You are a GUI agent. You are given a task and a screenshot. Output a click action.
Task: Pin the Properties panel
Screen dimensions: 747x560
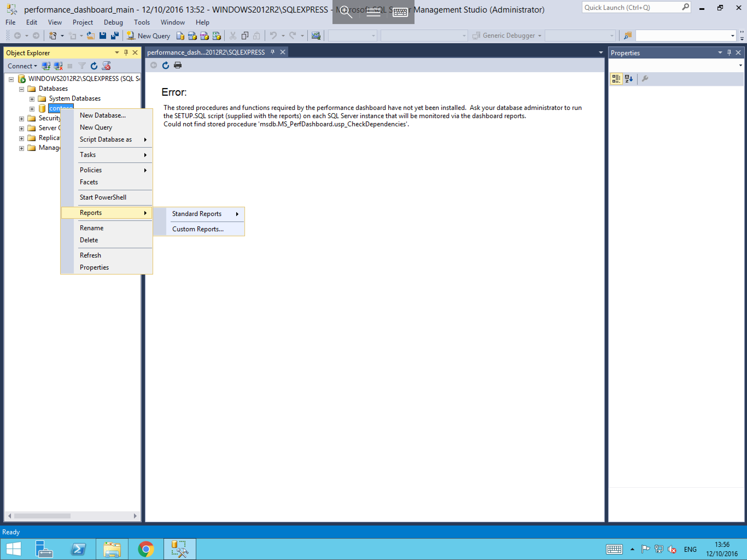[729, 53]
